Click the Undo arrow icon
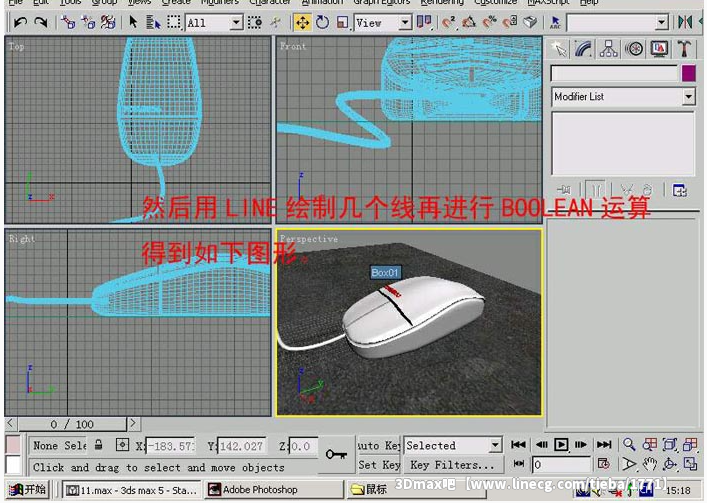Image resolution: width=707 pixels, height=503 pixels. point(20,22)
